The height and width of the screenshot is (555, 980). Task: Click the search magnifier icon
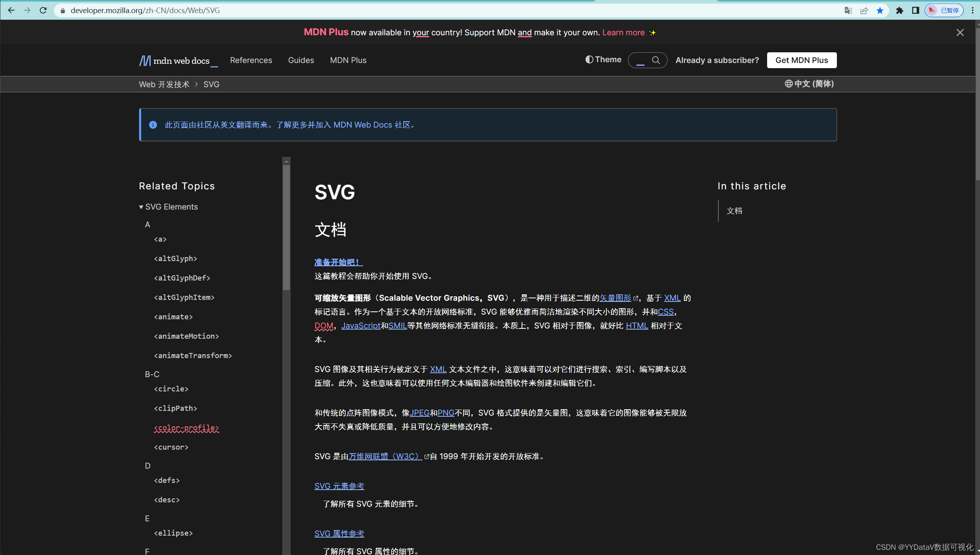[x=656, y=60]
